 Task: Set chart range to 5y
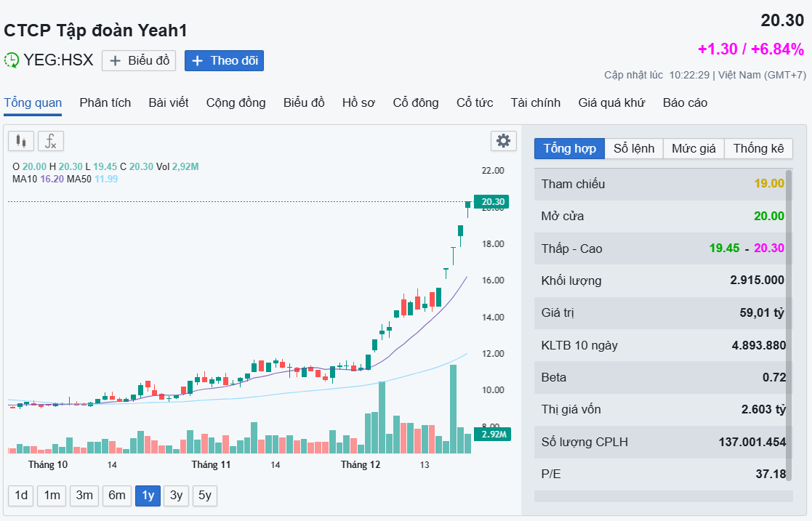tap(205, 496)
